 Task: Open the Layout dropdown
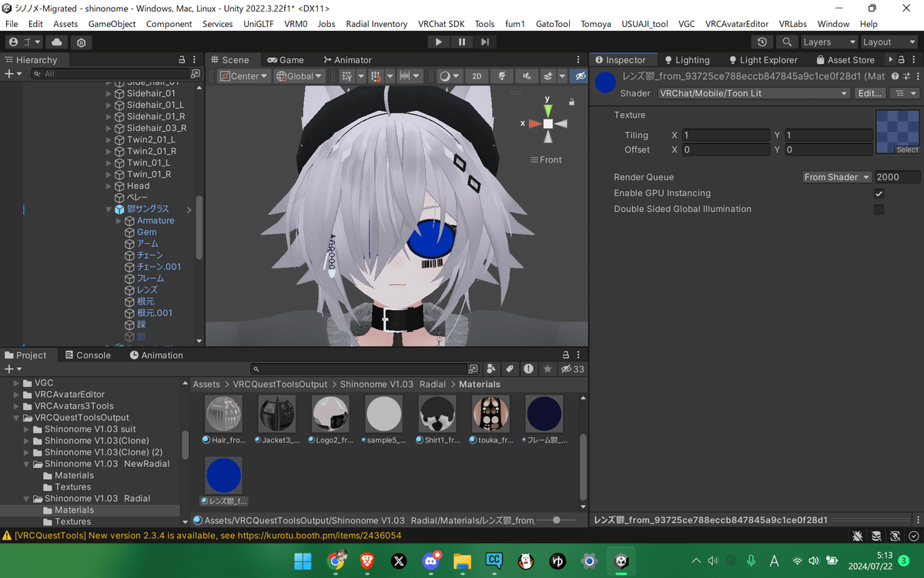tap(888, 42)
